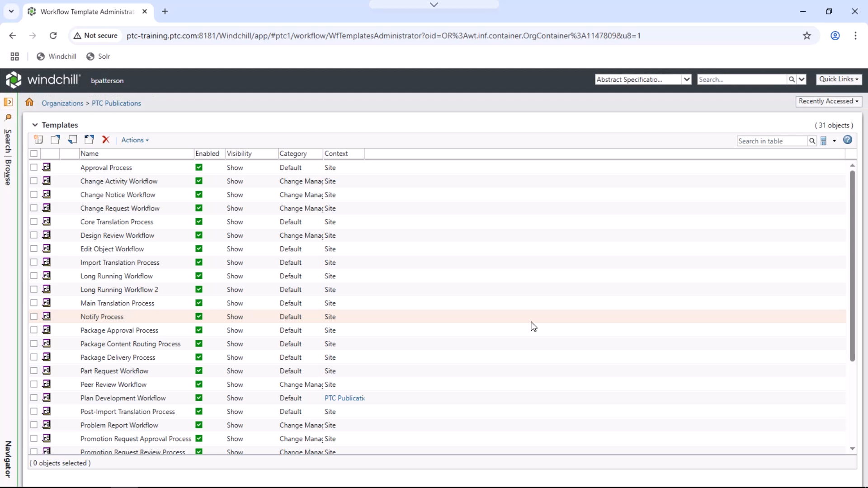
Task: Click the blue help question mark icon
Action: pos(848,140)
